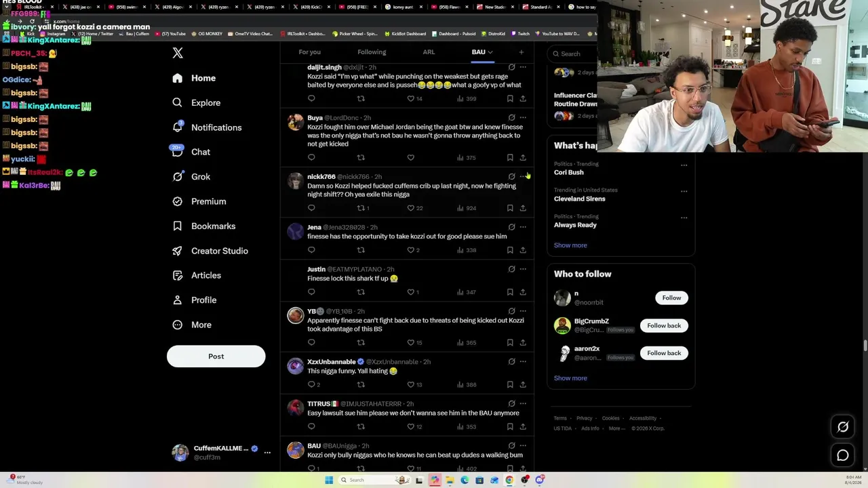Open the floating Grok button

click(x=843, y=427)
